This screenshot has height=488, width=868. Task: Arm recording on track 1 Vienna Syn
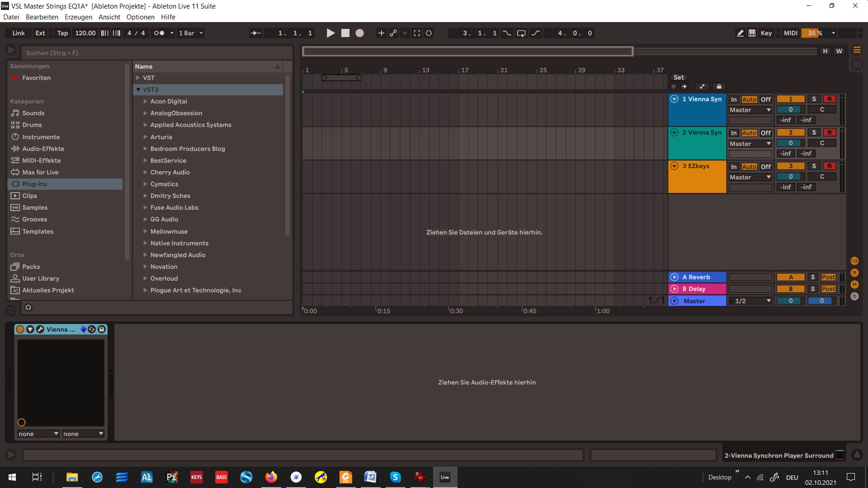(830, 99)
